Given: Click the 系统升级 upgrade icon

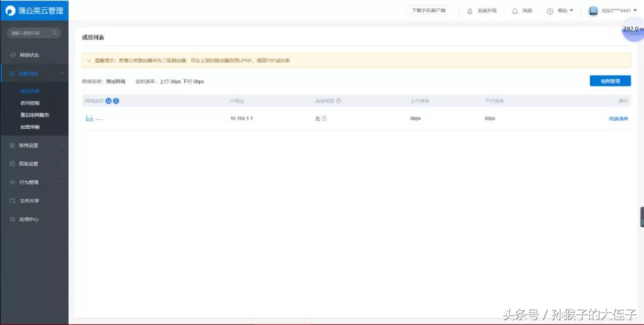Looking at the screenshot, I should coord(470,11).
